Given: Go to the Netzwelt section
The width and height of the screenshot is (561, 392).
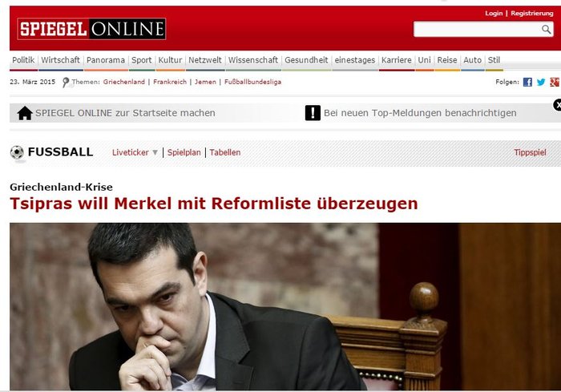Looking at the screenshot, I should pyautogui.click(x=205, y=60).
